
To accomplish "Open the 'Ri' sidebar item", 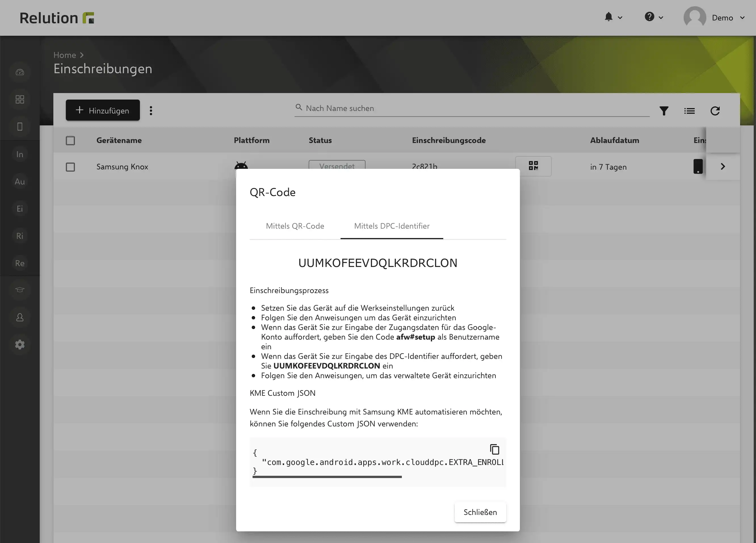I will (x=20, y=236).
